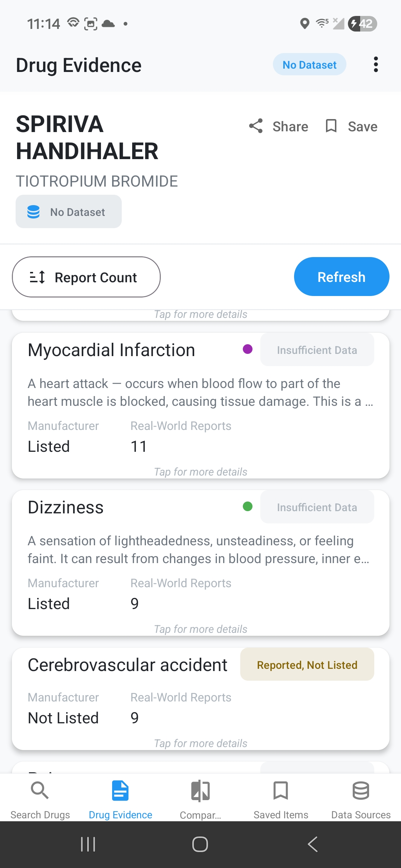Viewport: 401px width, 868px height.
Task: Switch to the Drug Evidence tab
Action: point(120,798)
